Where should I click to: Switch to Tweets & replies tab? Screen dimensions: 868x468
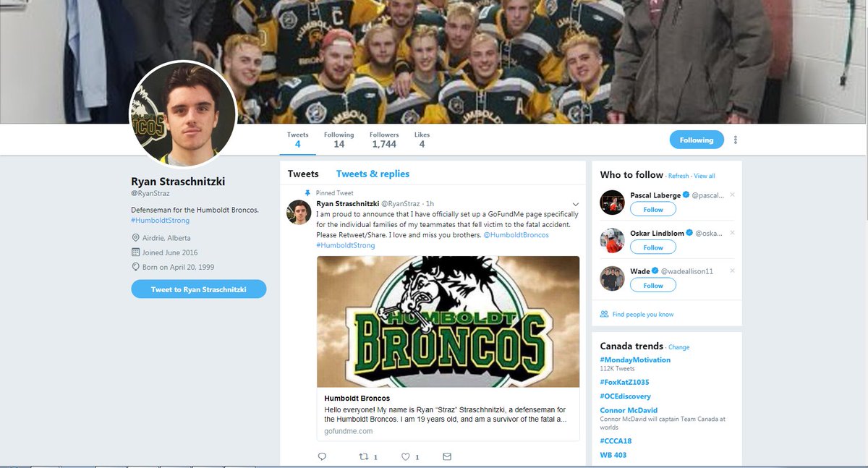[373, 174]
